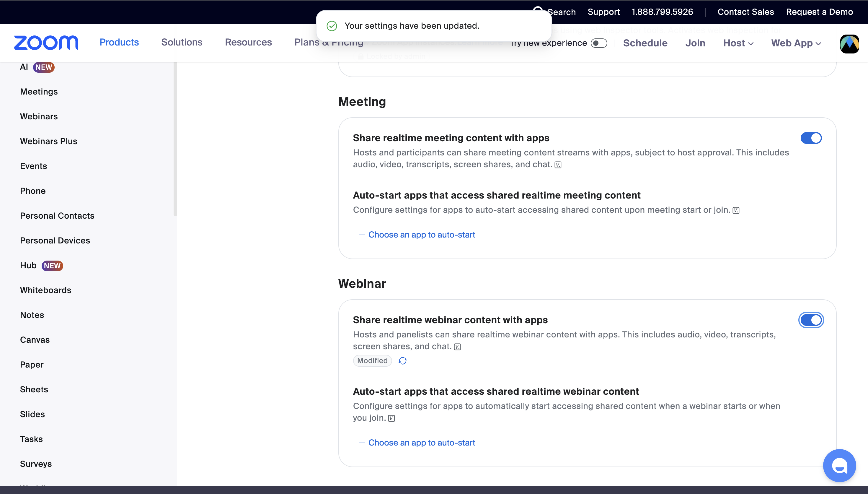Open info icon after 'you join.' text
The width and height of the screenshot is (868, 494).
391,418
